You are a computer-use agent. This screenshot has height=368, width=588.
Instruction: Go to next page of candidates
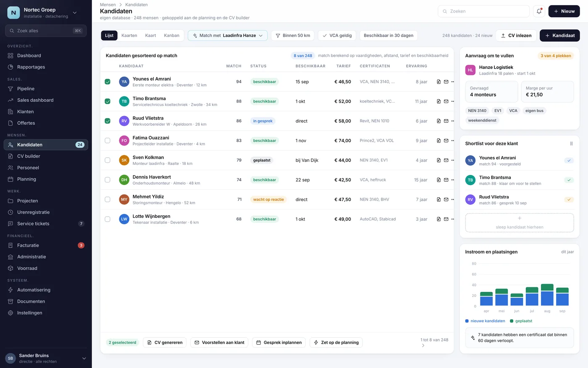(423, 345)
